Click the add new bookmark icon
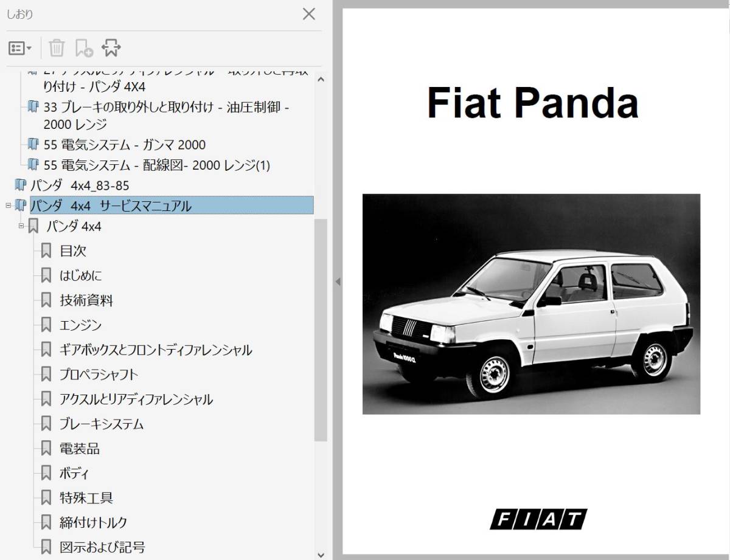Image resolution: width=730 pixels, height=560 pixels. pos(83,48)
